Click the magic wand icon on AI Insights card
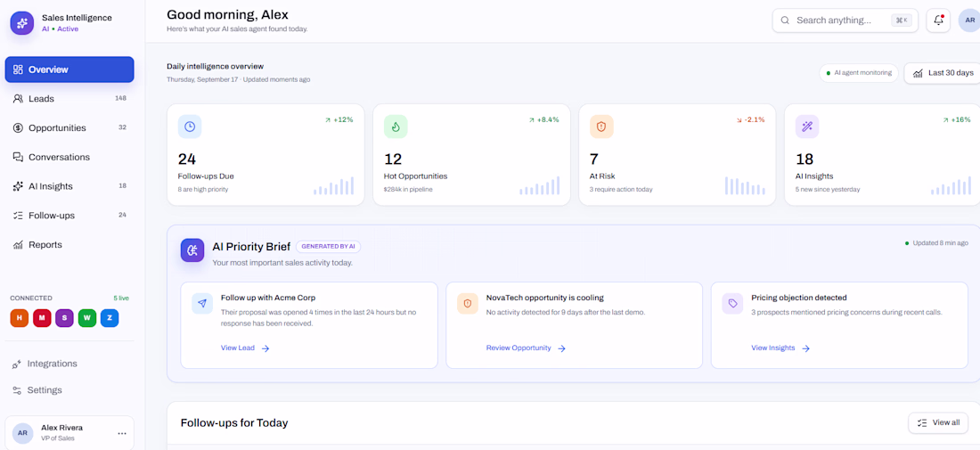980x450 pixels. 807,127
